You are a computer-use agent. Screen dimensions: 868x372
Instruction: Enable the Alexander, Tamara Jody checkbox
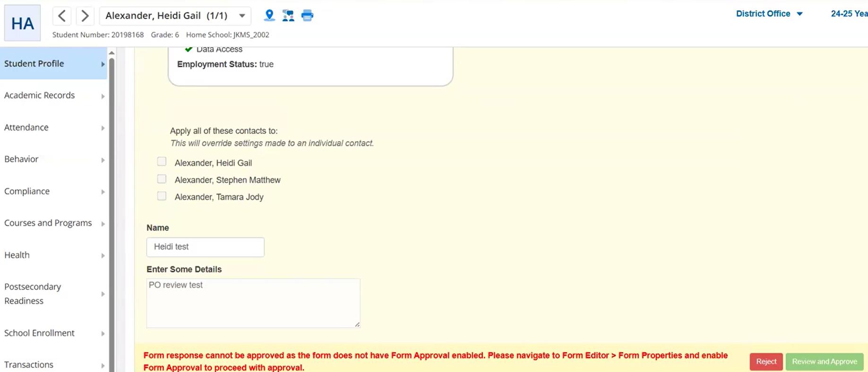coord(162,196)
